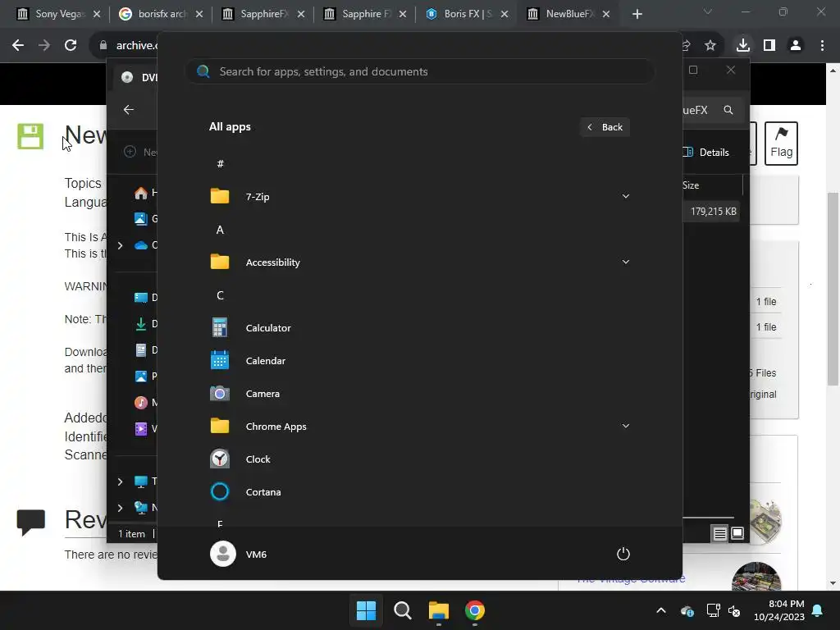Image resolution: width=840 pixels, height=630 pixels.
Task: Open the VM6 user account menu
Action: click(x=239, y=554)
